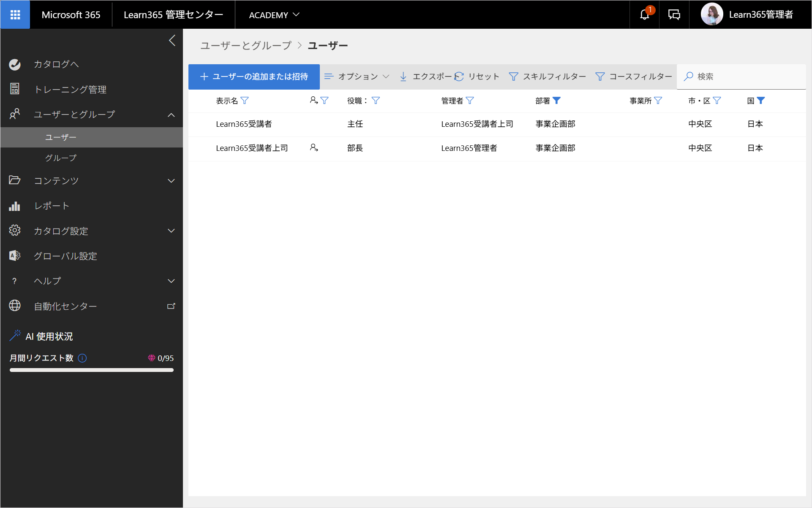
Task: Click the カタログへ checkmark icon
Action: 15,64
